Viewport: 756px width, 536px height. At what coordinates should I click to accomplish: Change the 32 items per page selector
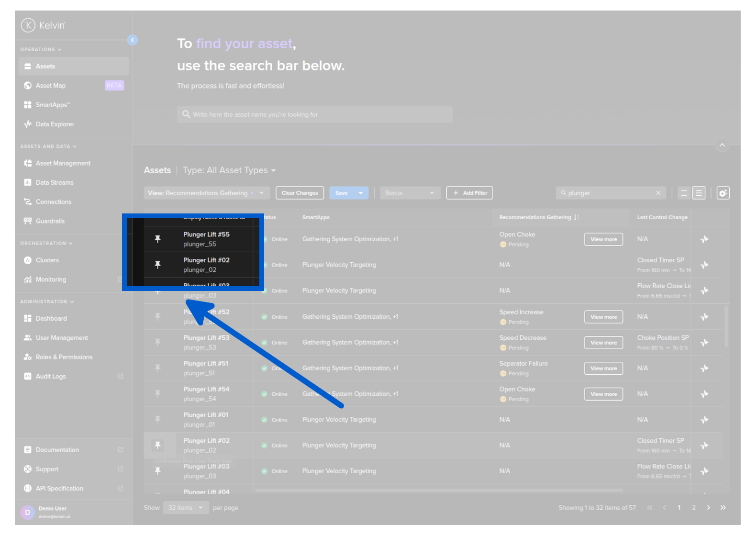(186, 508)
